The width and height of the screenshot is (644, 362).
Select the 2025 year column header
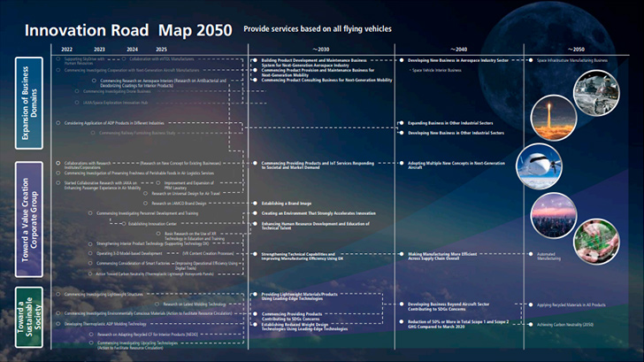click(161, 49)
